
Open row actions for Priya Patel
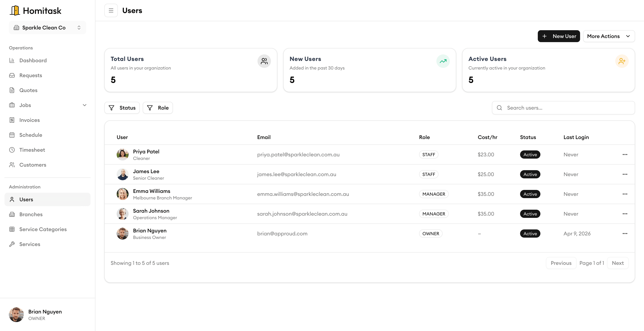pos(625,155)
